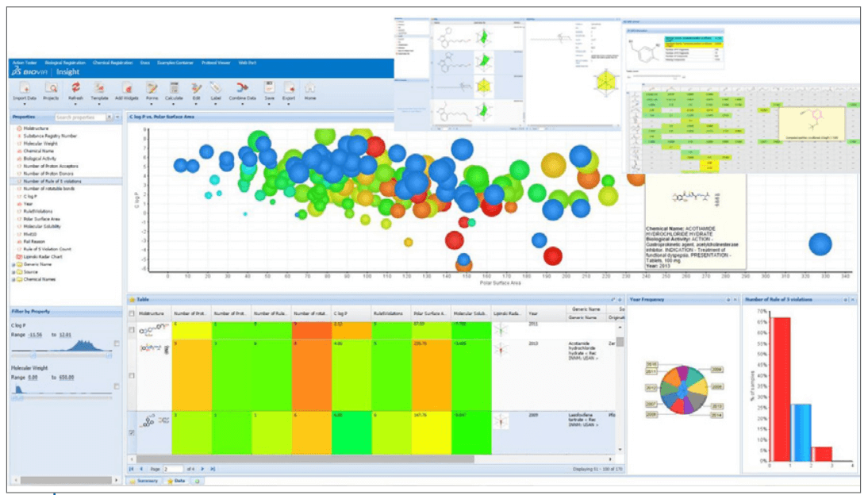
Task: Open the Template dropdown arrow
Action: coord(99,104)
